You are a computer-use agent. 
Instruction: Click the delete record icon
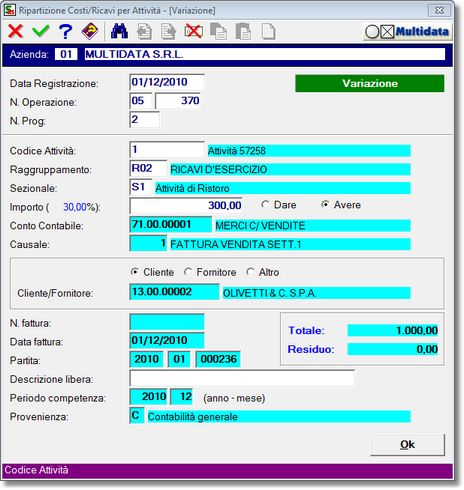tap(194, 32)
